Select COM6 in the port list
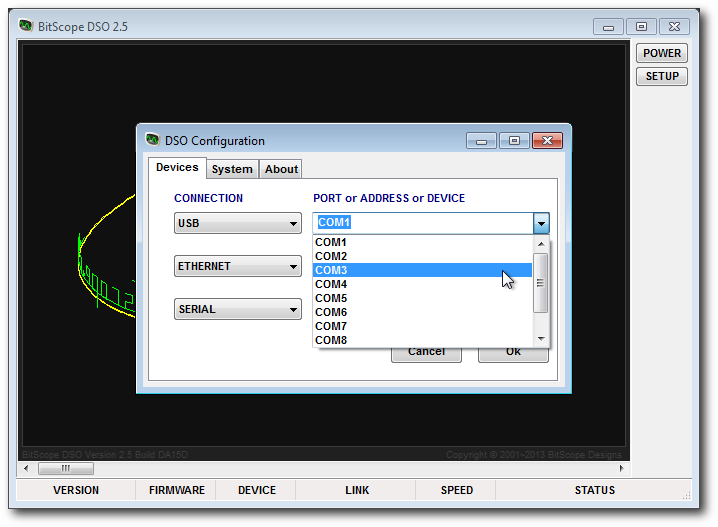Image resolution: width=718 pixels, height=527 pixels. click(x=423, y=312)
